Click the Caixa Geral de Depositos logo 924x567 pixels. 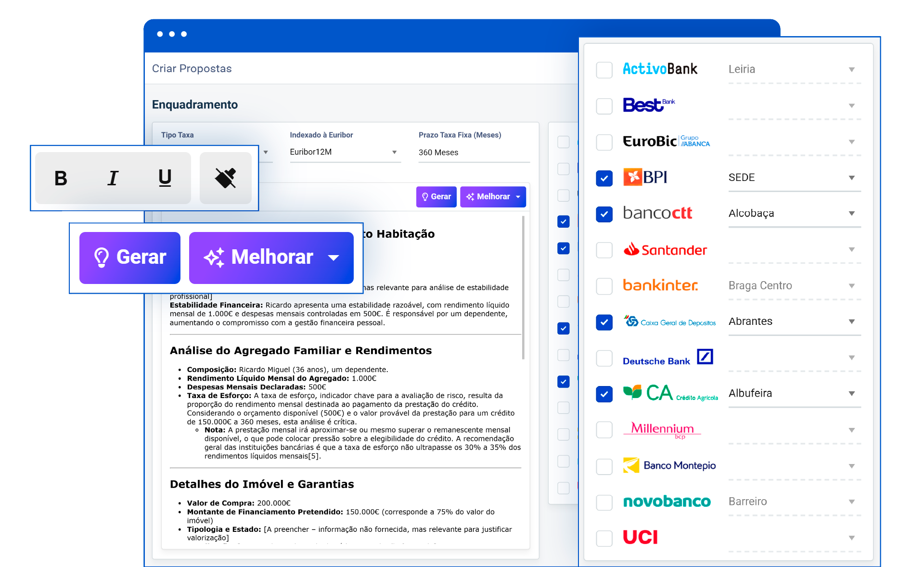(669, 321)
